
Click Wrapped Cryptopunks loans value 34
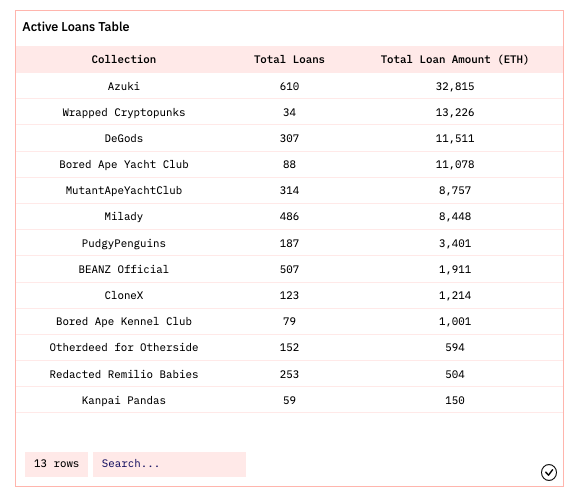pos(289,112)
